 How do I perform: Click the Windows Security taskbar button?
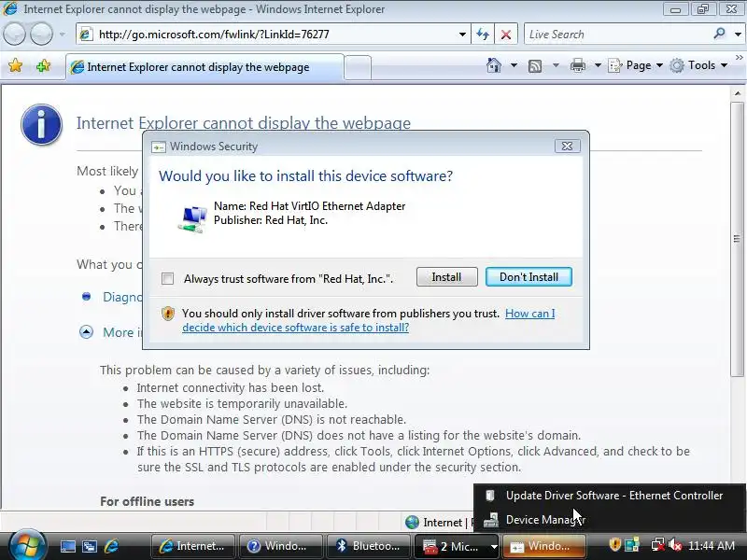544,546
